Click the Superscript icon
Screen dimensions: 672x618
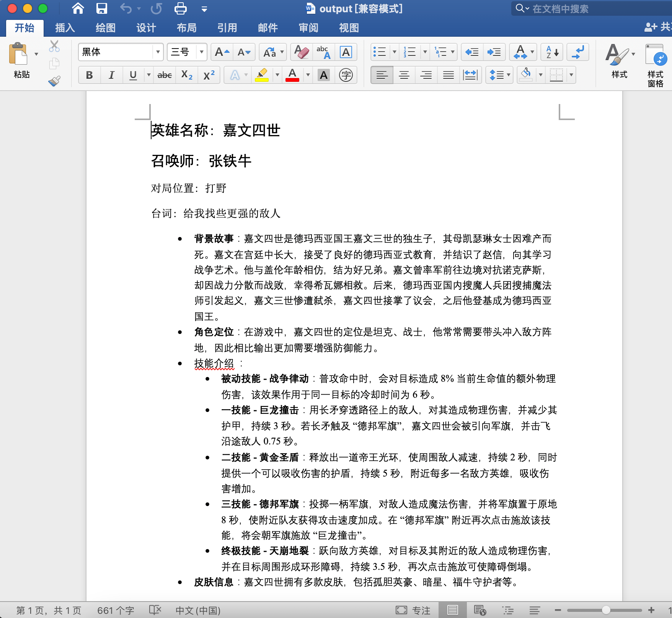[209, 75]
